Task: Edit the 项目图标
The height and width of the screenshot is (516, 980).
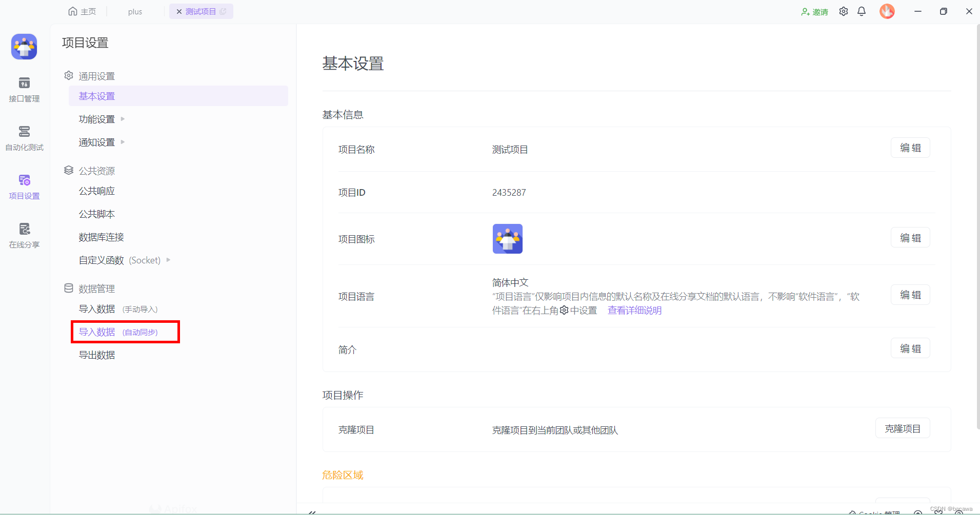Action: (x=910, y=238)
